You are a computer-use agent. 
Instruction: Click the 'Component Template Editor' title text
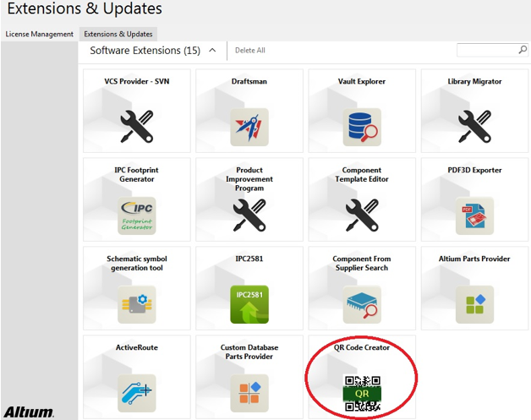pyautogui.click(x=362, y=175)
